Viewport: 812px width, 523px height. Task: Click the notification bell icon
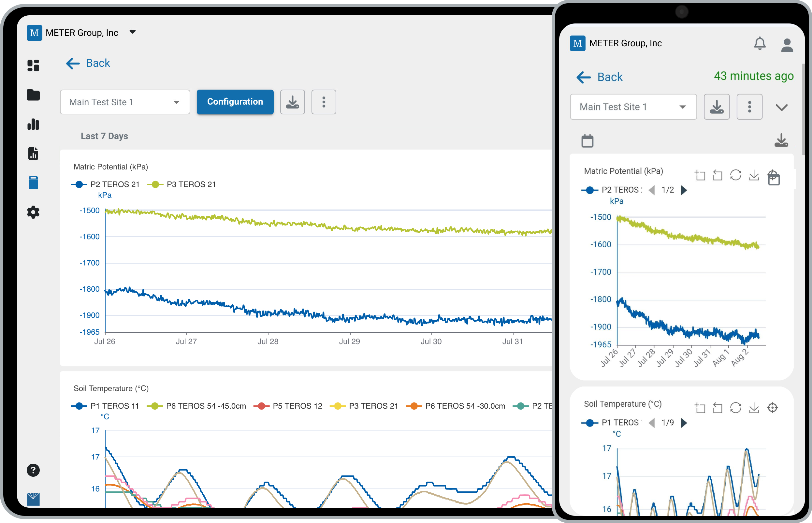tap(760, 44)
